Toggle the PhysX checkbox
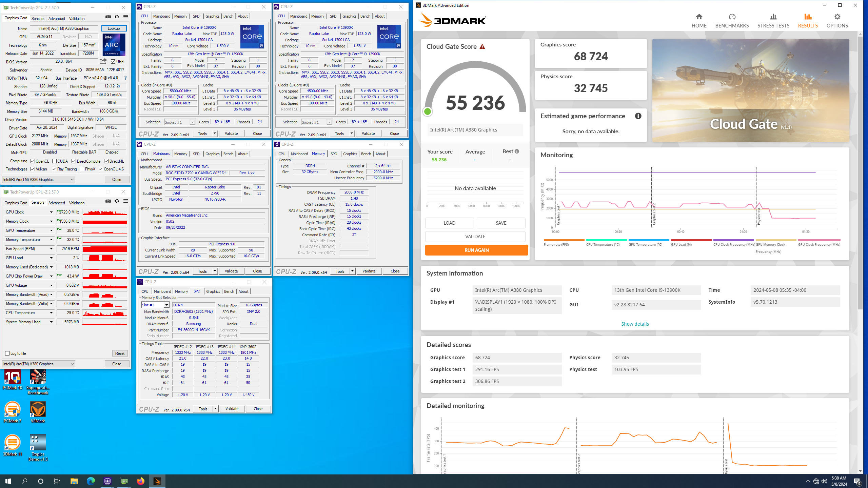This screenshot has height=488, width=868. 82,169
